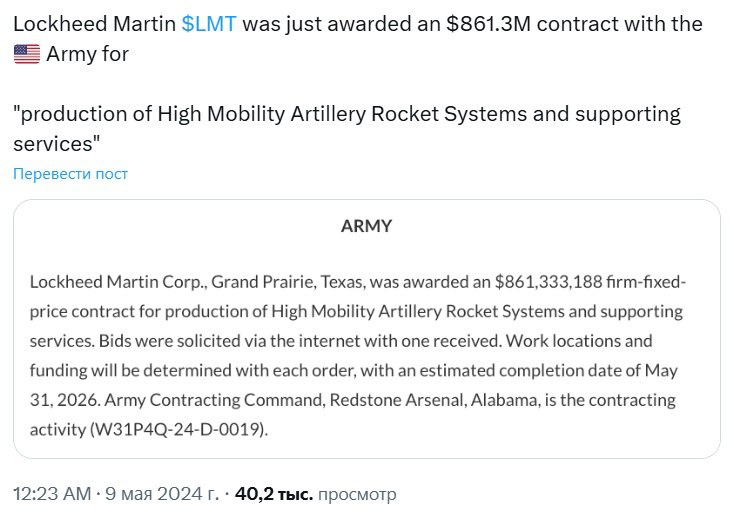Open the $LMT cashtag link

click(209, 24)
